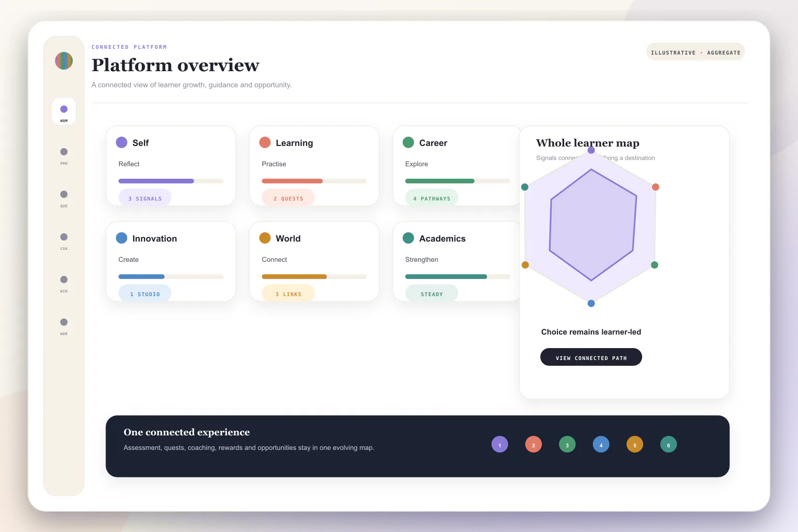
Task: Click the purple top vertex of learner map
Action: coord(591,150)
